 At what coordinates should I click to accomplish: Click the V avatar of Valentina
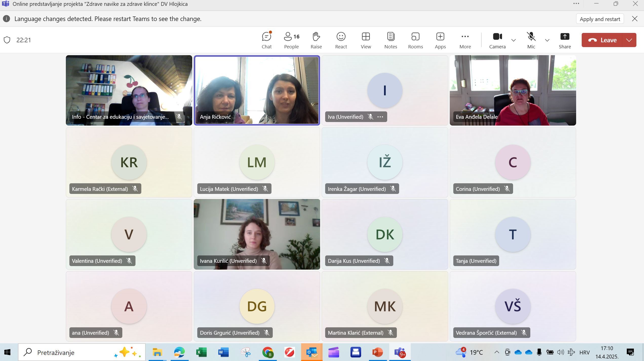[129, 234]
